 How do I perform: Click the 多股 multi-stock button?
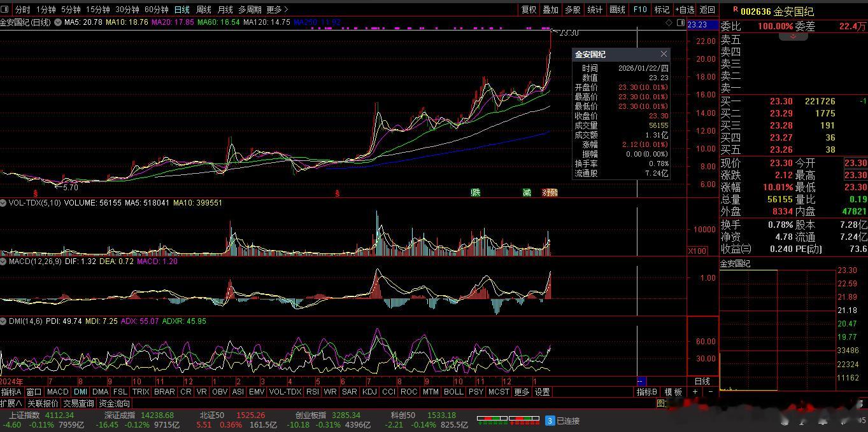pos(573,10)
